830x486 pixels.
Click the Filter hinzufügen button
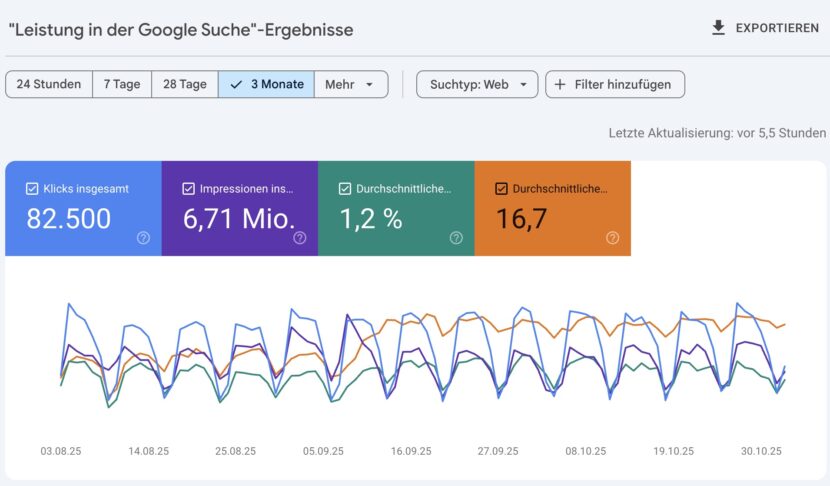[x=615, y=85]
